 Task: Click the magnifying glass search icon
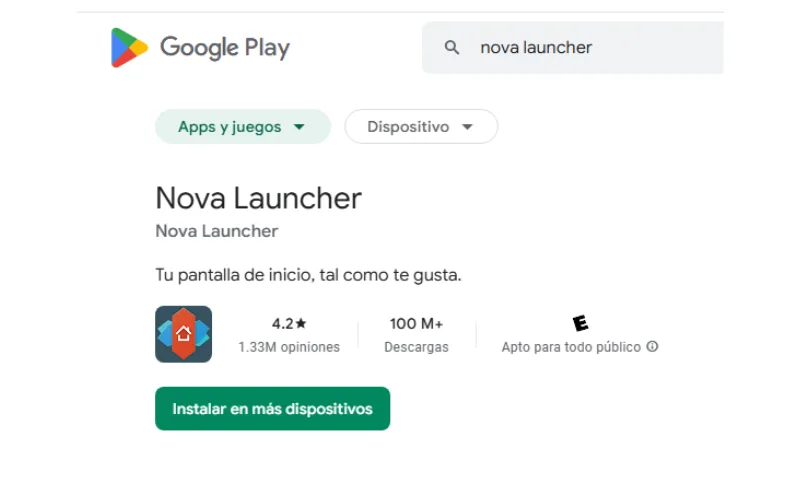[x=452, y=47]
